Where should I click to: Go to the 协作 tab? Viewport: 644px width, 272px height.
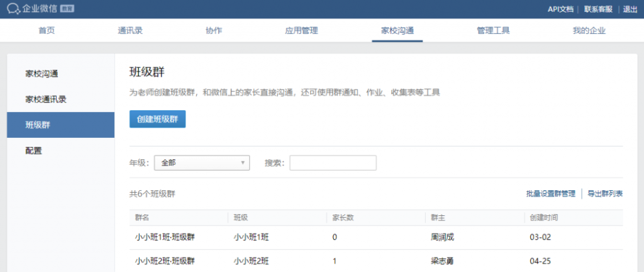click(x=214, y=31)
